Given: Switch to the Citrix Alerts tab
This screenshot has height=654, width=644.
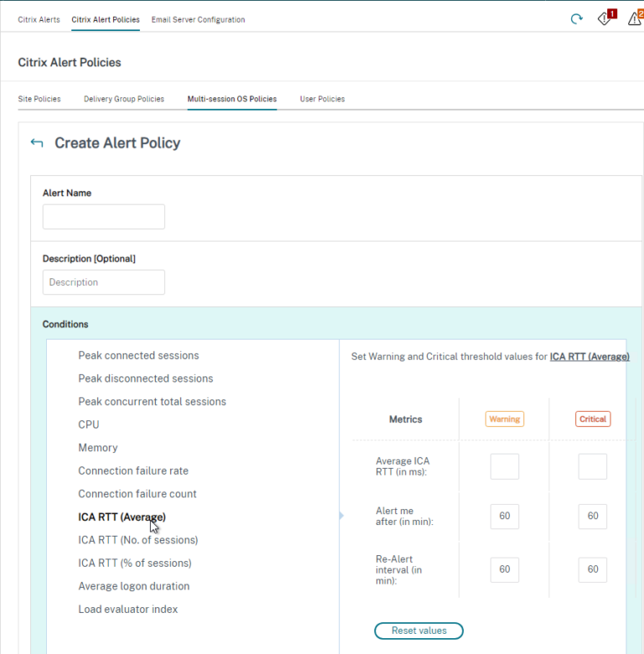Looking at the screenshot, I should click(x=39, y=20).
